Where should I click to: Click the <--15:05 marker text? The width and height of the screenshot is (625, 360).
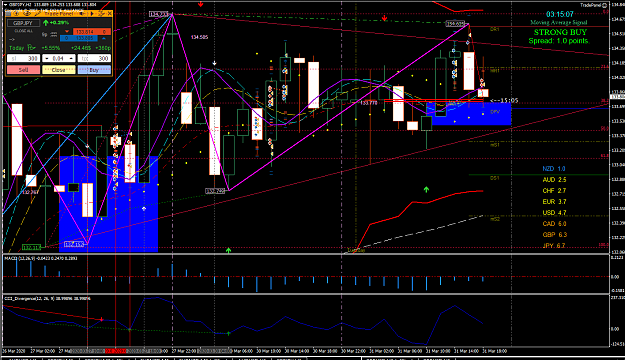tap(504, 100)
